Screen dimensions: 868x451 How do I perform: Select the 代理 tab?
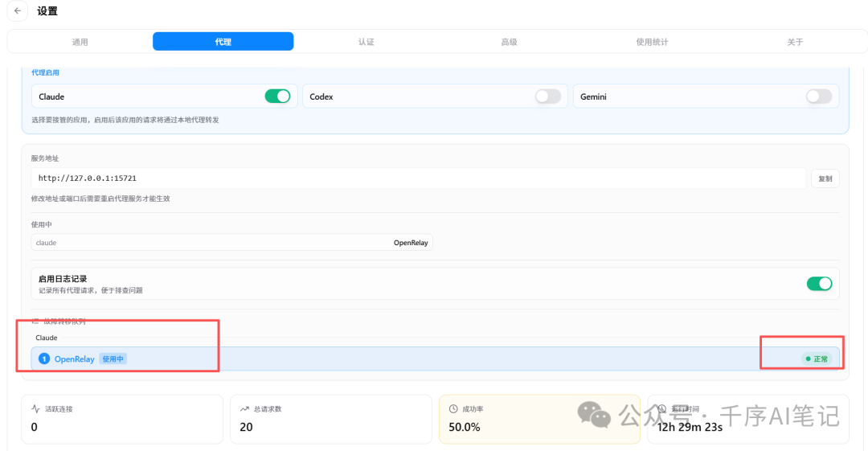(223, 42)
